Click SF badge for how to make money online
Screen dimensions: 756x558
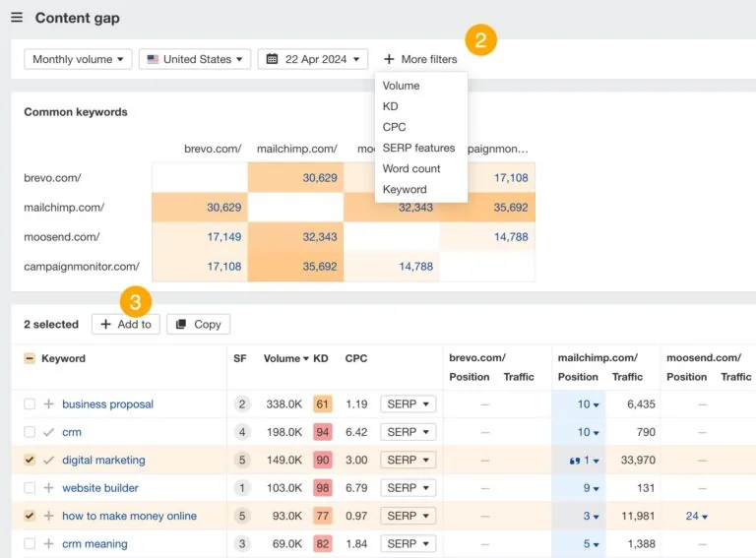[x=242, y=516]
